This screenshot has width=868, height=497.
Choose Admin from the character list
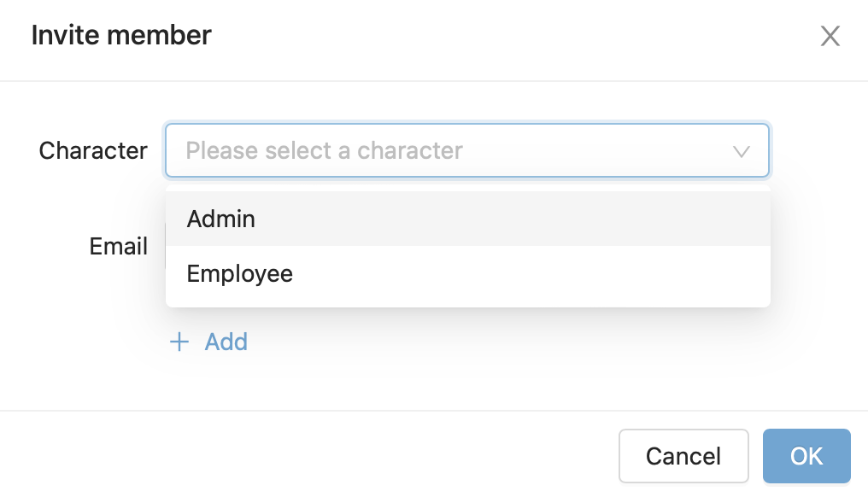pos(221,219)
